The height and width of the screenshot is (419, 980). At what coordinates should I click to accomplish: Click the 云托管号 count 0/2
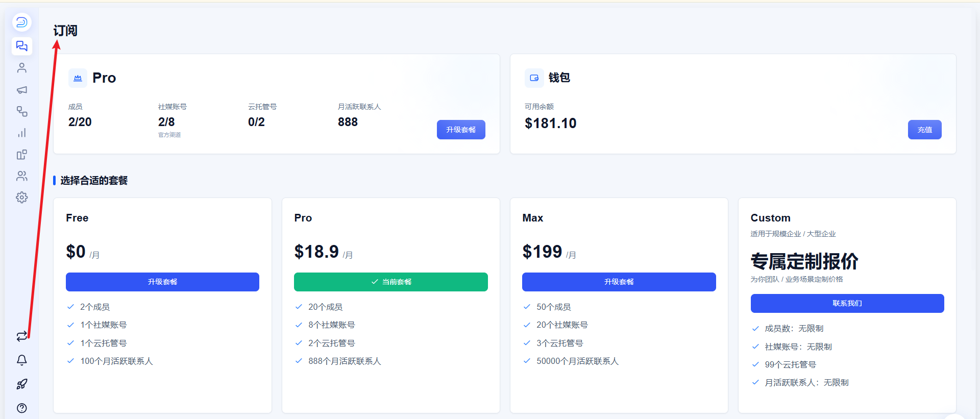click(256, 122)
